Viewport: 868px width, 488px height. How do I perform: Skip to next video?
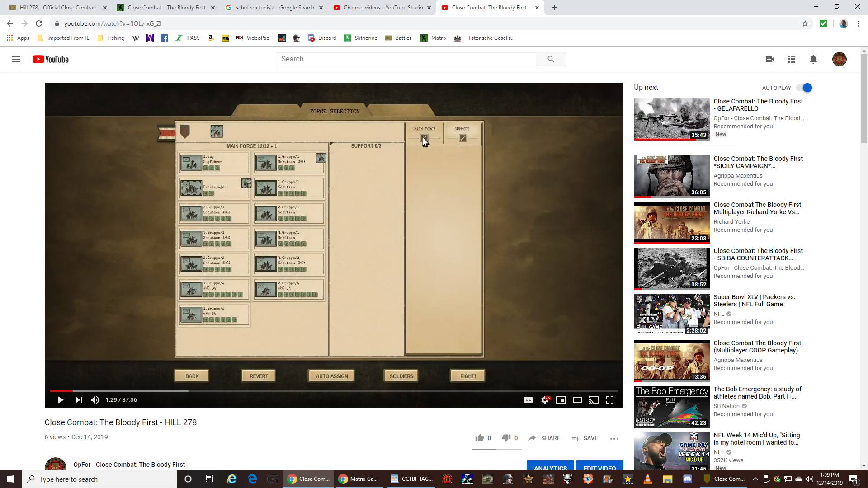[79, 400]
